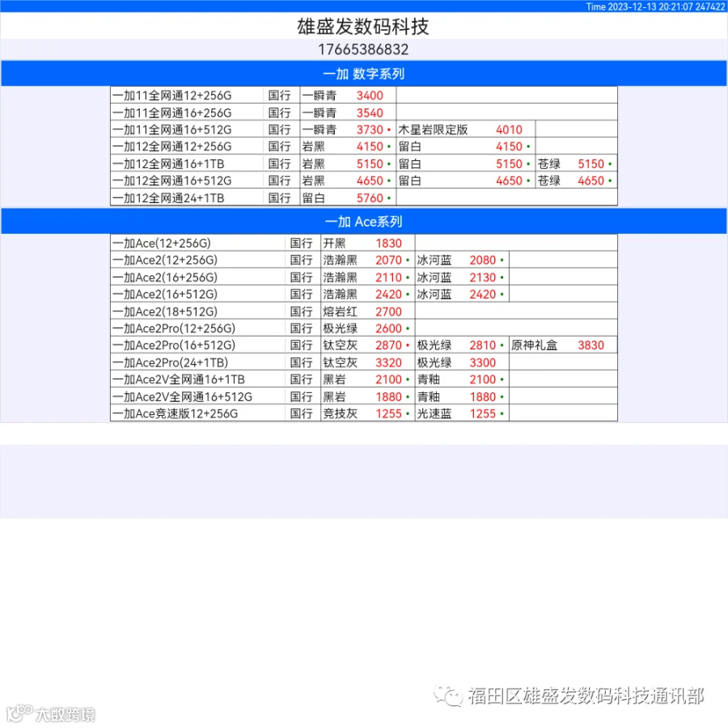
Task: Click 光速蓝 price 1255
Action: point(482,413)
